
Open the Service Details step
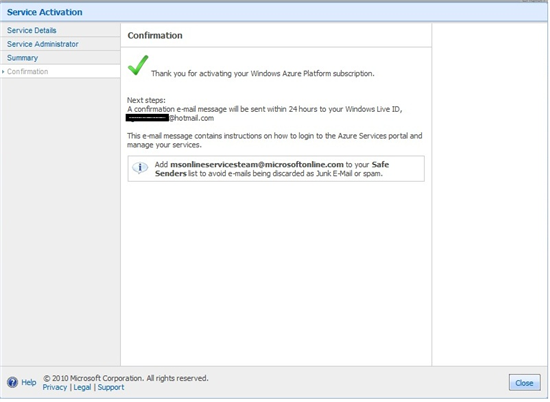(32, 31)
